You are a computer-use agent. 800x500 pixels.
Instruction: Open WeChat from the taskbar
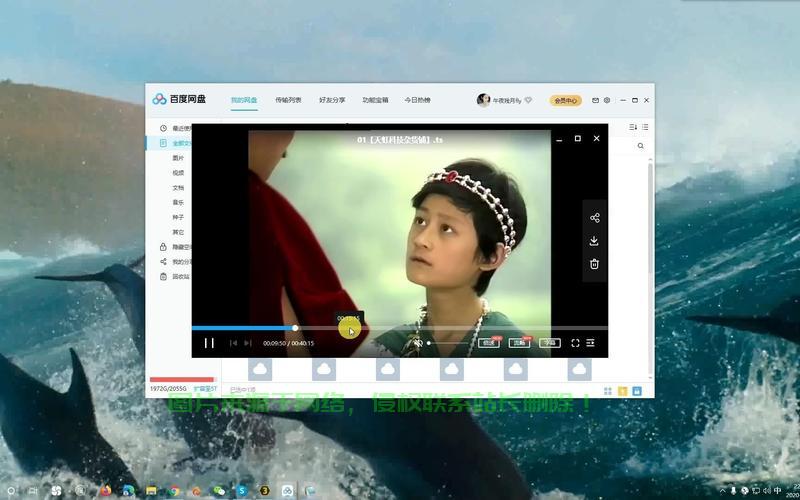(x=219, y=491)
